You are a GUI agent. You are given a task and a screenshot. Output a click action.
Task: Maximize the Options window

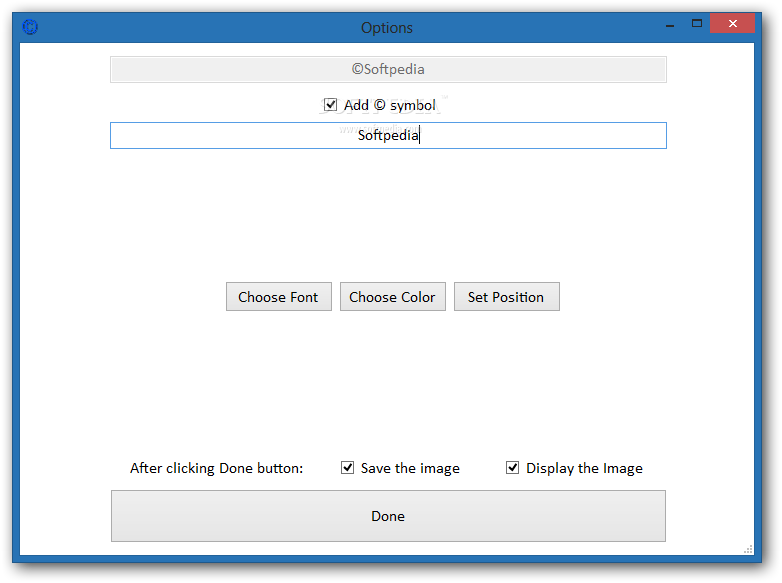pos(697,23)
